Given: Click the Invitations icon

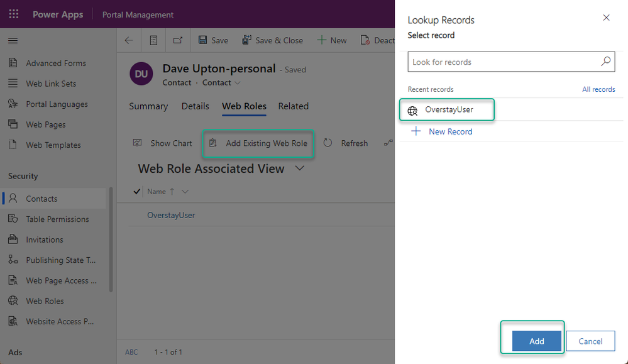Looking at the screenshot, I should tap(13, 239).
